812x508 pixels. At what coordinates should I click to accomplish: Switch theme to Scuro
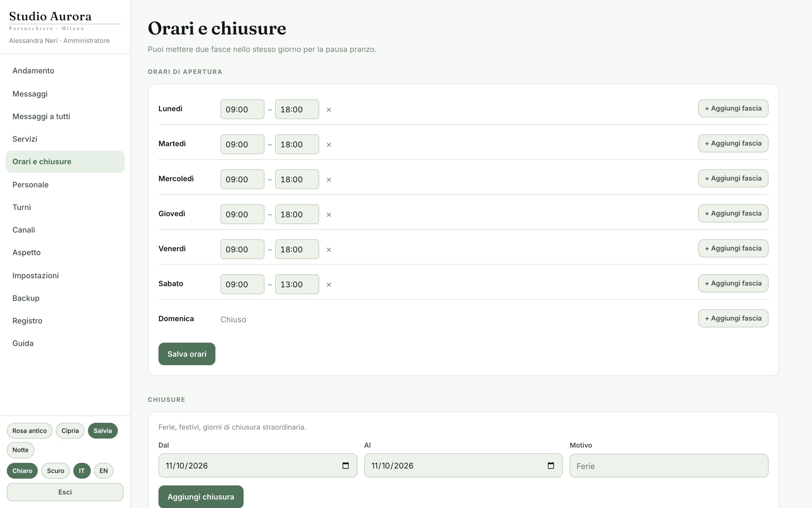coord(55,471)
